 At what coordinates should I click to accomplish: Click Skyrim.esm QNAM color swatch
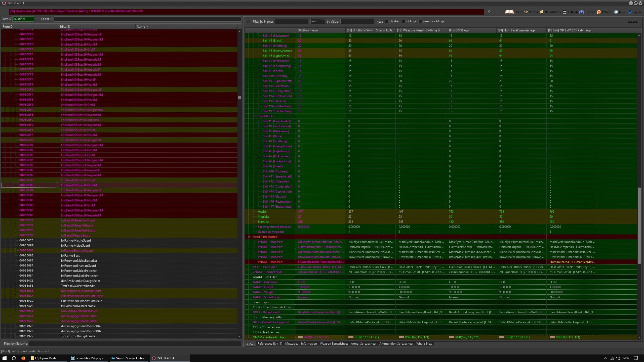pos(300,337)
